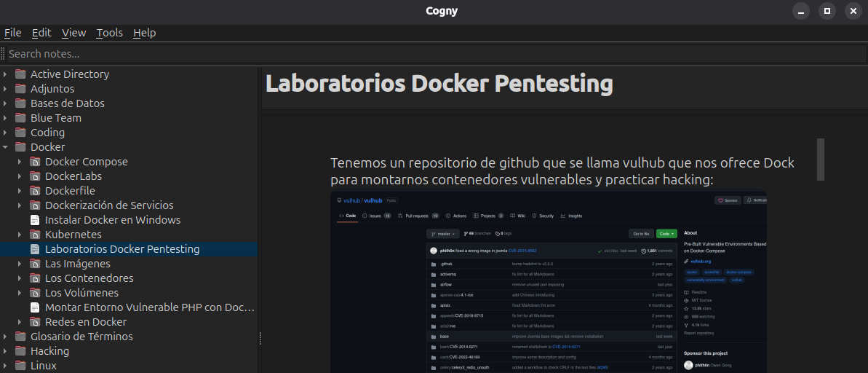This screenshot has height=373, width=868.
Task: Click the Instalar Docker en Windows note icon
Action: coord(34,220)
